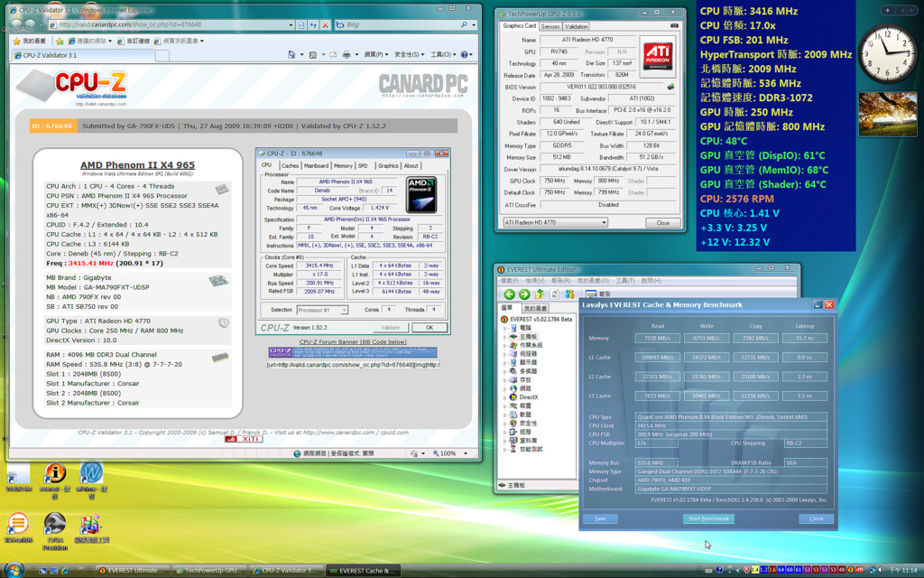Click GPU-Z BIOS save chip icon
Viewport: 924px width, 578px height.
tap(670, 87)
